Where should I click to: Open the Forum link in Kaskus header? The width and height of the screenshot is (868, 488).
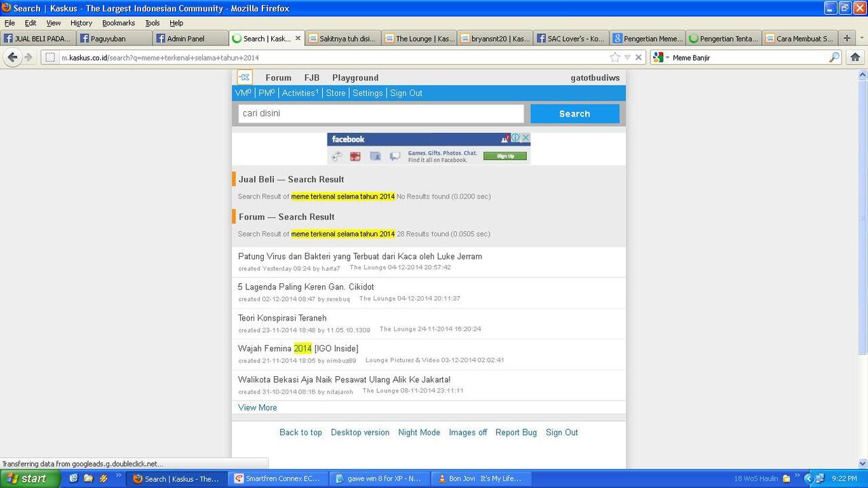click(x=278, y=77)
